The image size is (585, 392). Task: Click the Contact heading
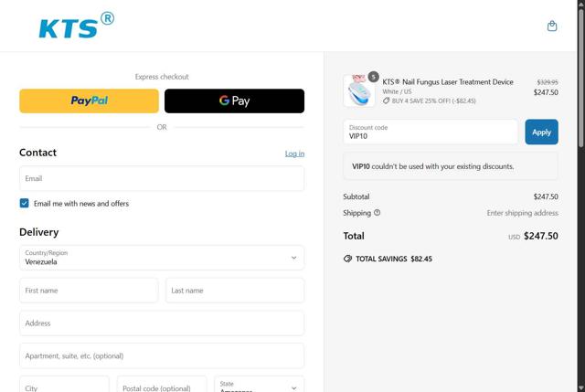(37, 153)
